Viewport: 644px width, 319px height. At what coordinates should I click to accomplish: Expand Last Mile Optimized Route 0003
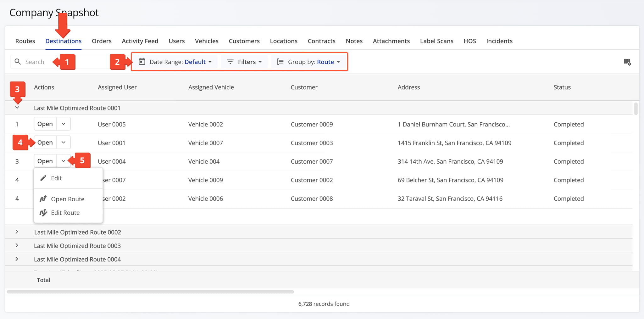click(17, 245)
